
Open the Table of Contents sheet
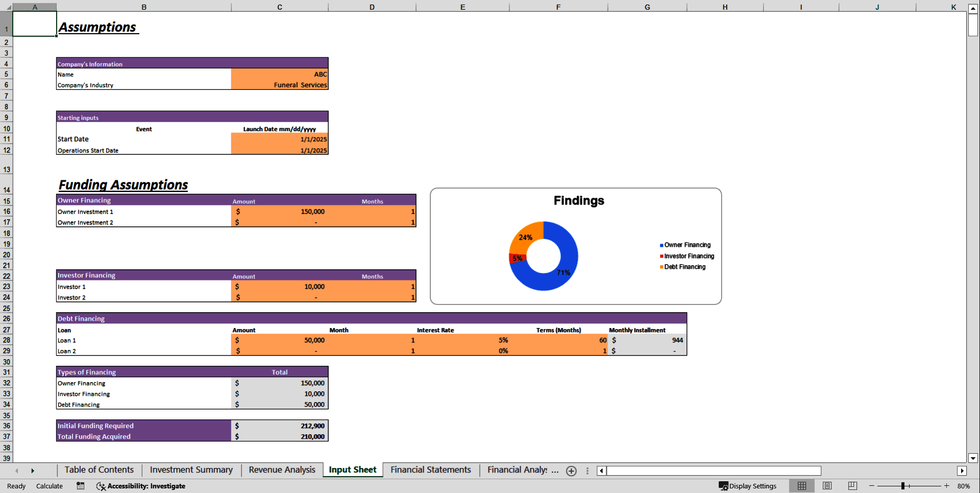coord(99,469)
